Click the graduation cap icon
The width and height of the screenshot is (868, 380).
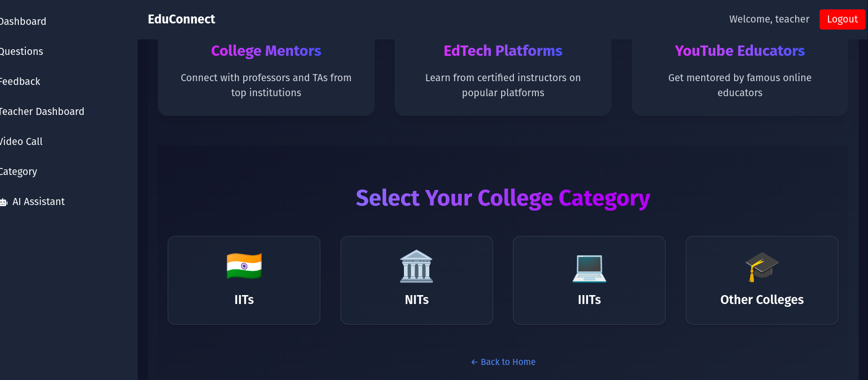tap(762, 266)
